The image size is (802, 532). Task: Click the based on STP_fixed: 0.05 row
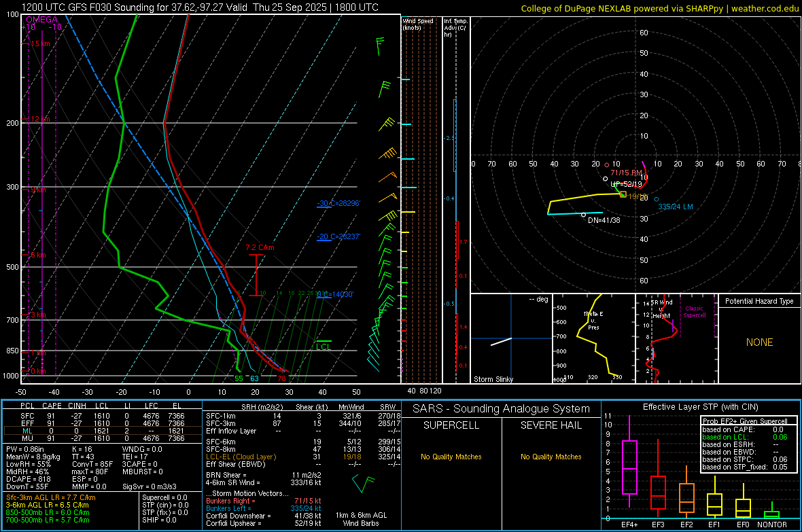(x=745, y=467)
